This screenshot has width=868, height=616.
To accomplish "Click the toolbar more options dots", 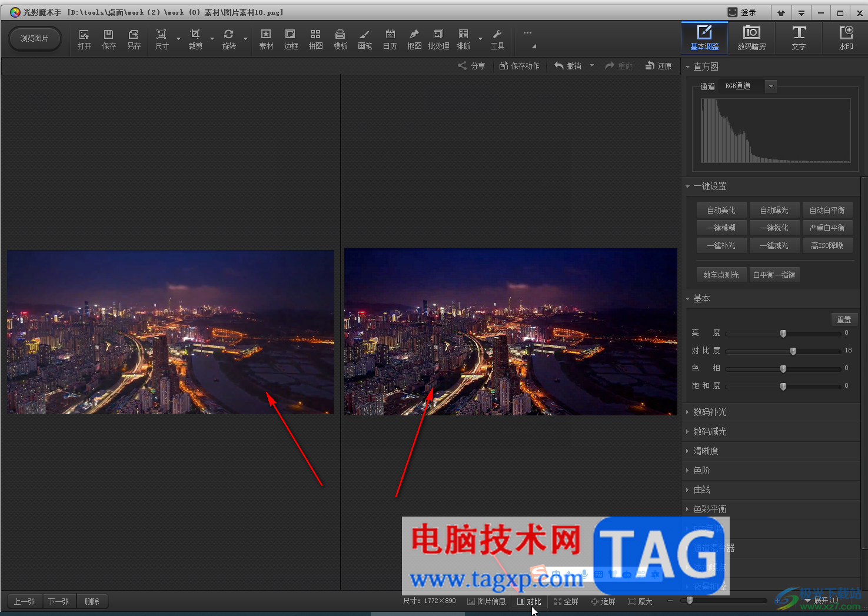I will [x=527, y=33].
